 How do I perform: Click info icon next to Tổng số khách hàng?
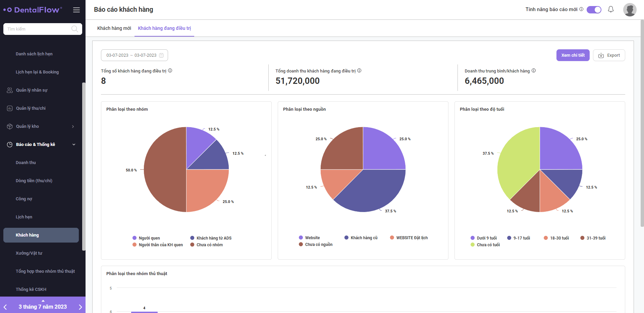coord(170,70)
